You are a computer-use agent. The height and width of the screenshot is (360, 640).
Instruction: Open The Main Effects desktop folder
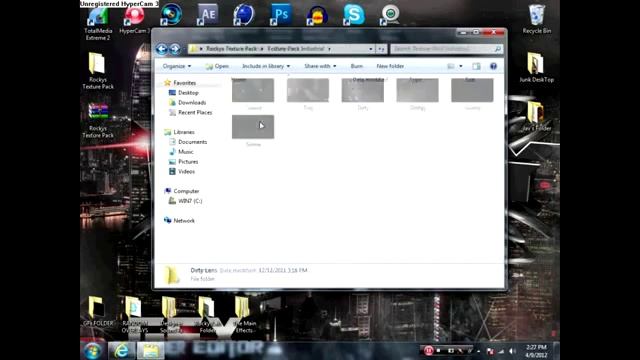[x=244, y=314]
